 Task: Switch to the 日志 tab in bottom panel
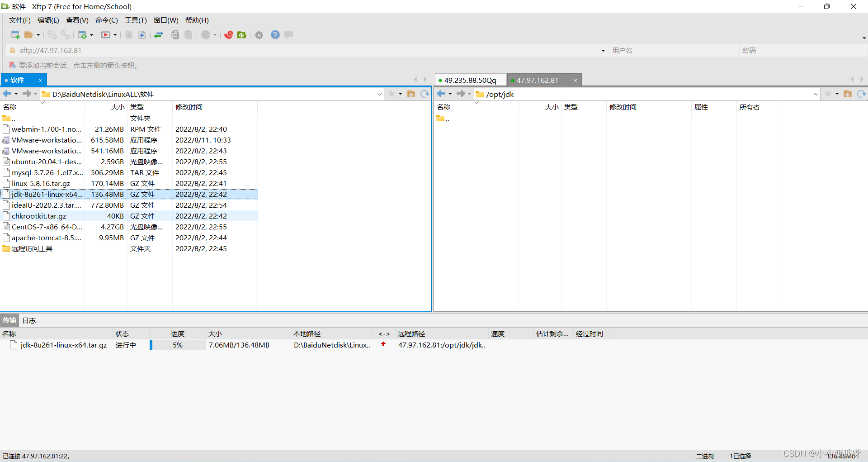click(28, 320)
